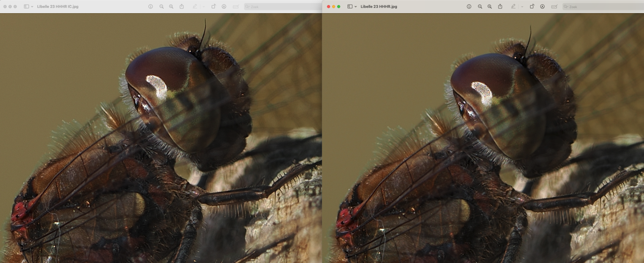This screenshot has width=644, height=263.
Task: Open the inspector info in the Libelle 23 HHHR IC.jpg window
Action: coord(151,7)
